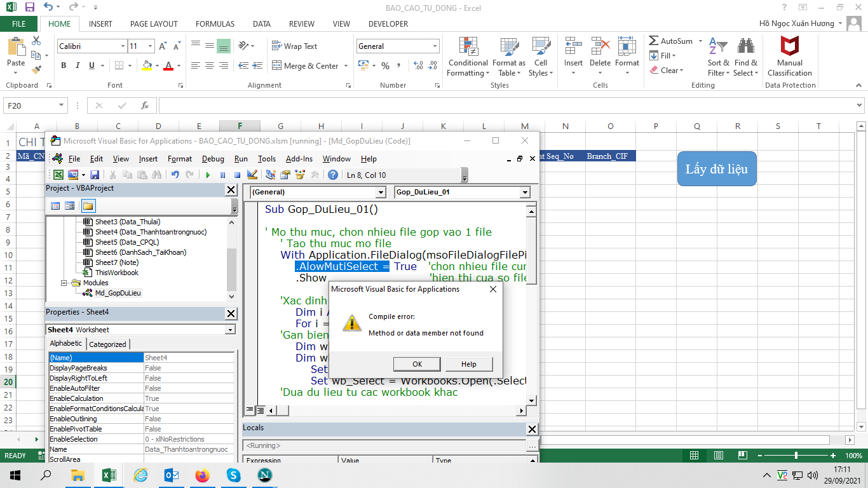Open Debug menu in VBA editor
Viewport: 868px width, 488px height.
tap(213, 159)
